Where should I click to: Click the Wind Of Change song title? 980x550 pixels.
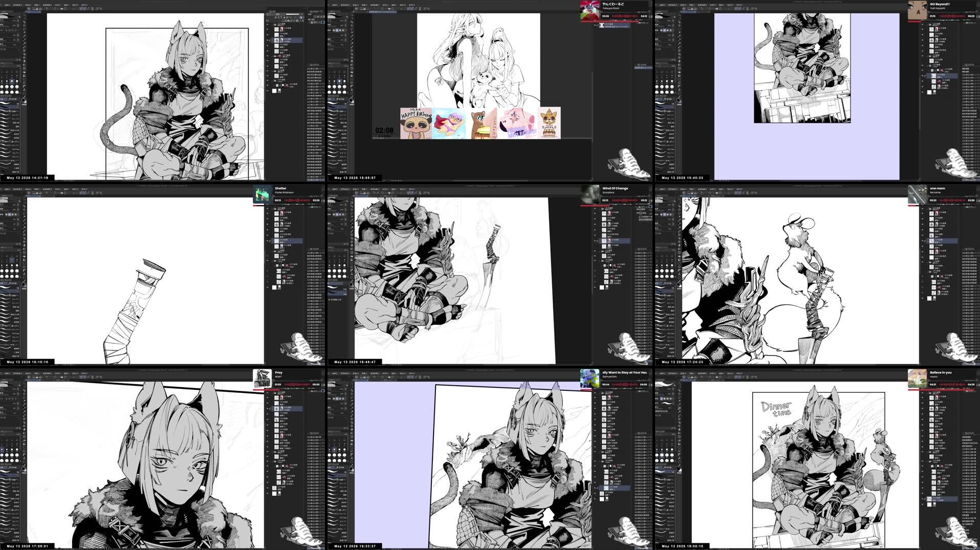[615, 188]
